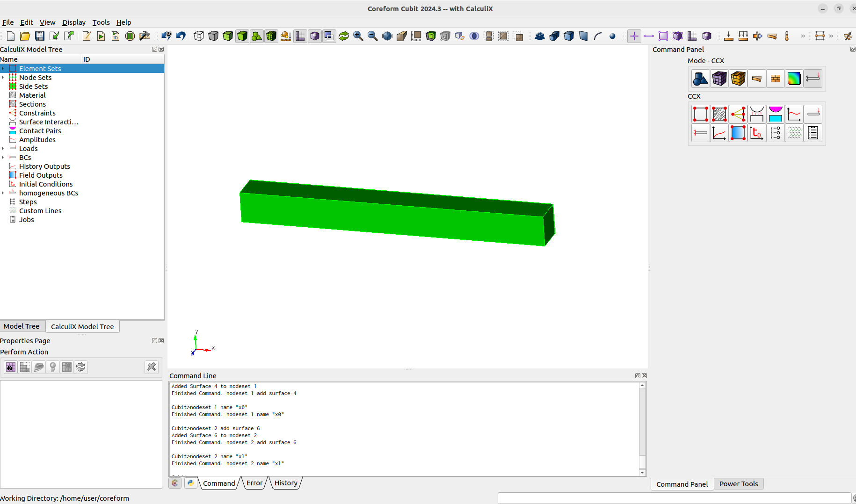
Task: Click the wrench button in Perform Action row
Action: [151, 367]
